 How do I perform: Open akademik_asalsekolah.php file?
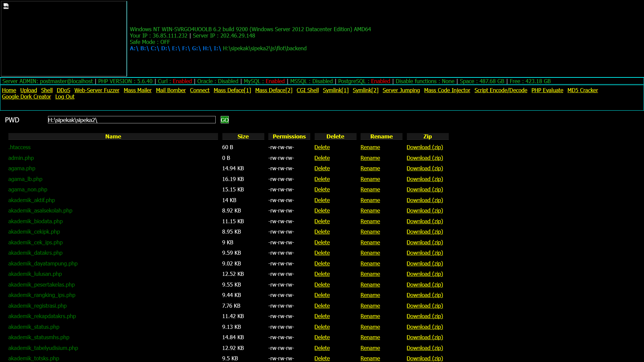click(x=40, y=210)
